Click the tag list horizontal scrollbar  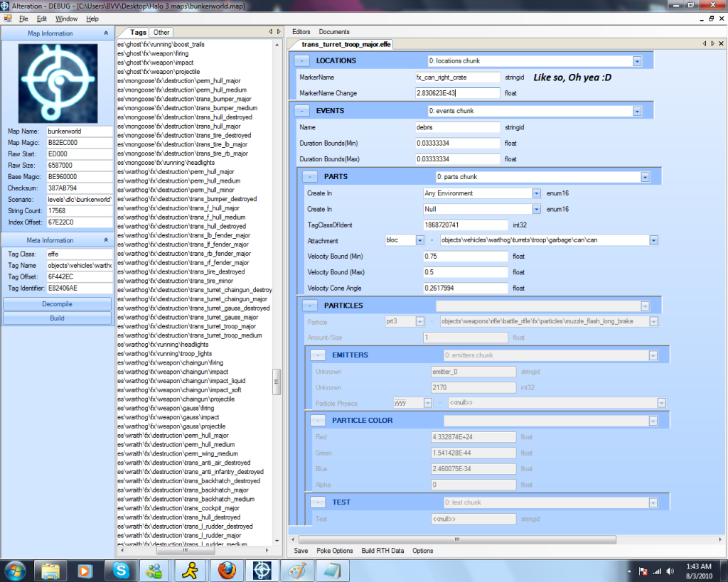point(186,551)
